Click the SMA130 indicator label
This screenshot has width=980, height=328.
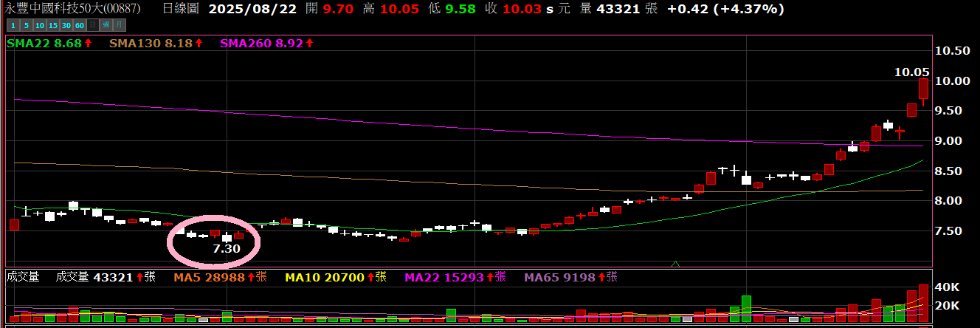tap(156, 44)
